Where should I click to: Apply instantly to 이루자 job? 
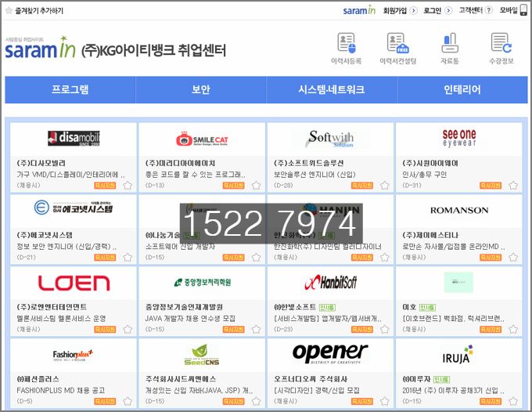491,402
